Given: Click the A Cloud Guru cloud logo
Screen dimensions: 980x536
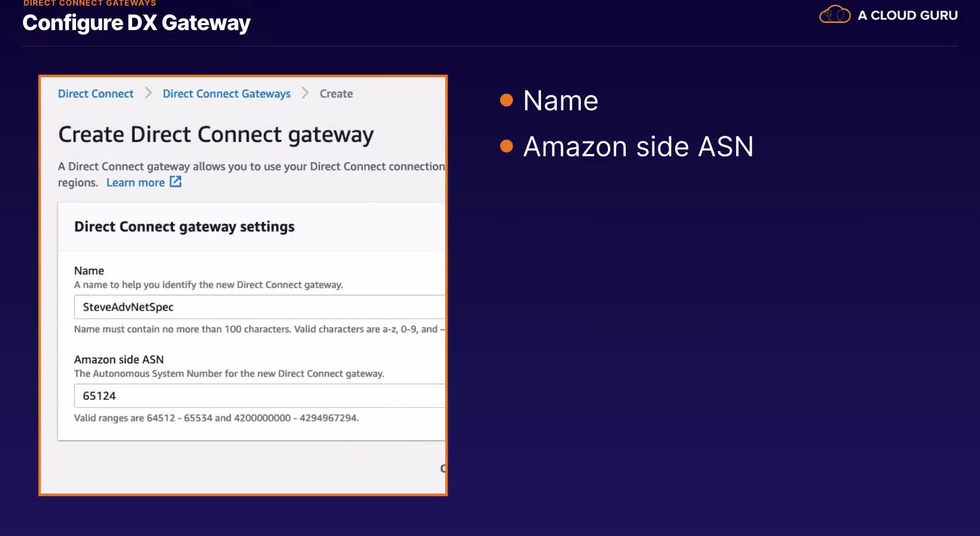Looking at the screenshot, I should tap(835, 14).
